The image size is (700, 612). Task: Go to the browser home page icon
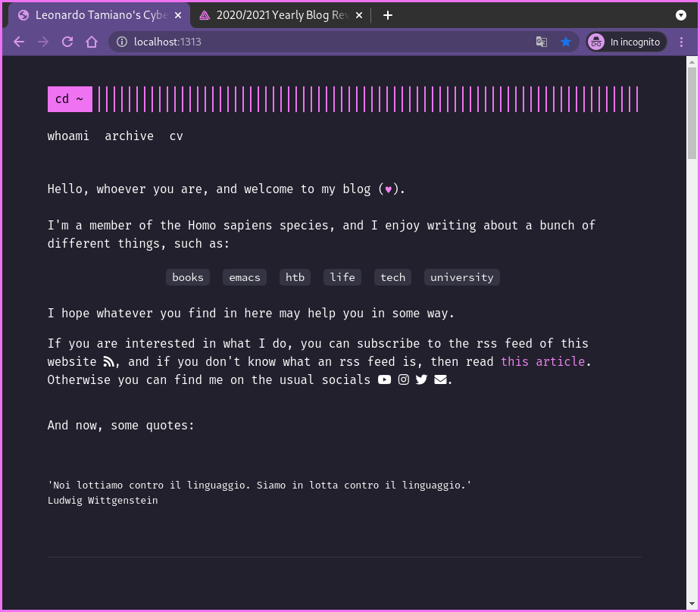click(x=92, y=42)
